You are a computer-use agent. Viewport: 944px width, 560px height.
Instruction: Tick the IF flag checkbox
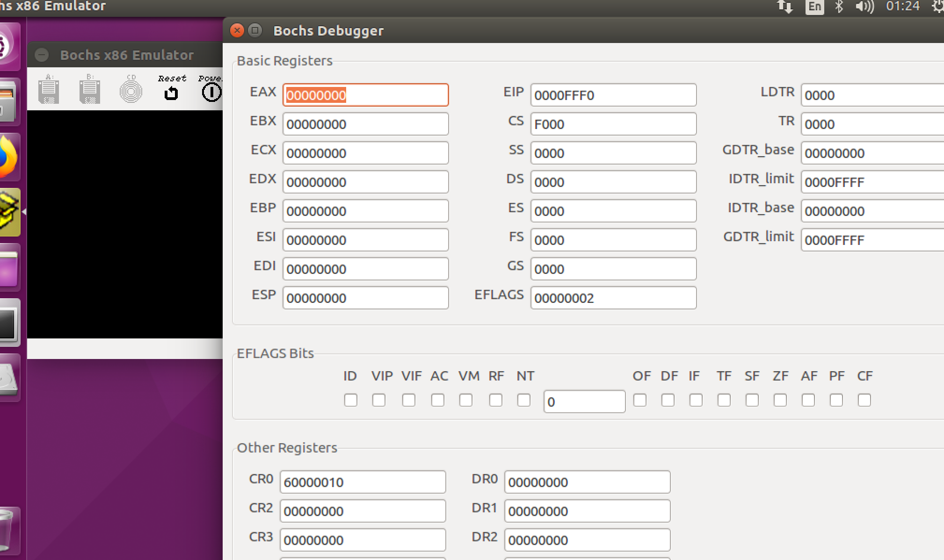(x=696, y=400)
